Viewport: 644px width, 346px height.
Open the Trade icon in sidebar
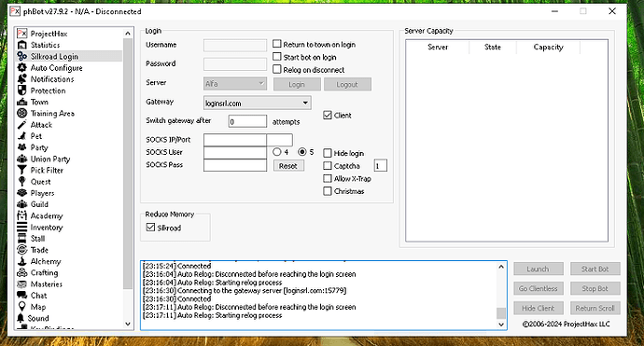click(21, 250)
